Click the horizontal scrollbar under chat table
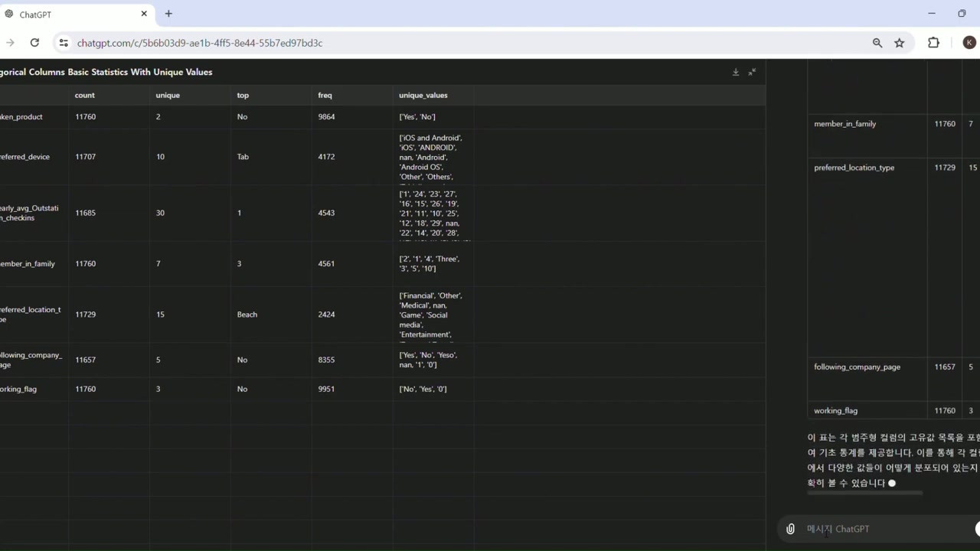 point(865,494)
